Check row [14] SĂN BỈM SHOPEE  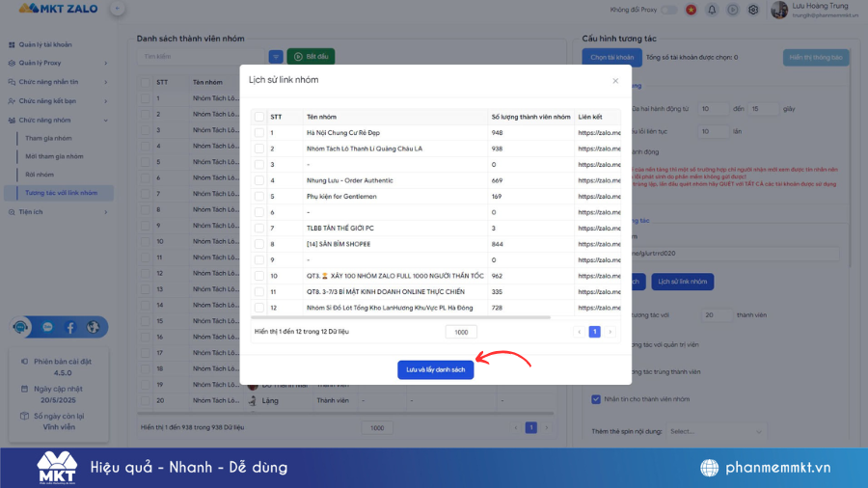pyautogui.click(x=259, y=244)
